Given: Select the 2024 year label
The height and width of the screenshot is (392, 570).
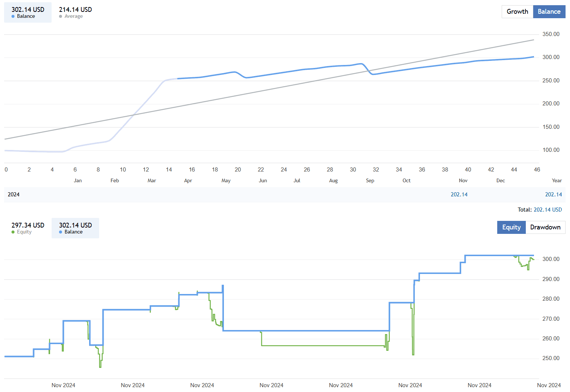Looking at the screenshot, I should pos(14,194).
